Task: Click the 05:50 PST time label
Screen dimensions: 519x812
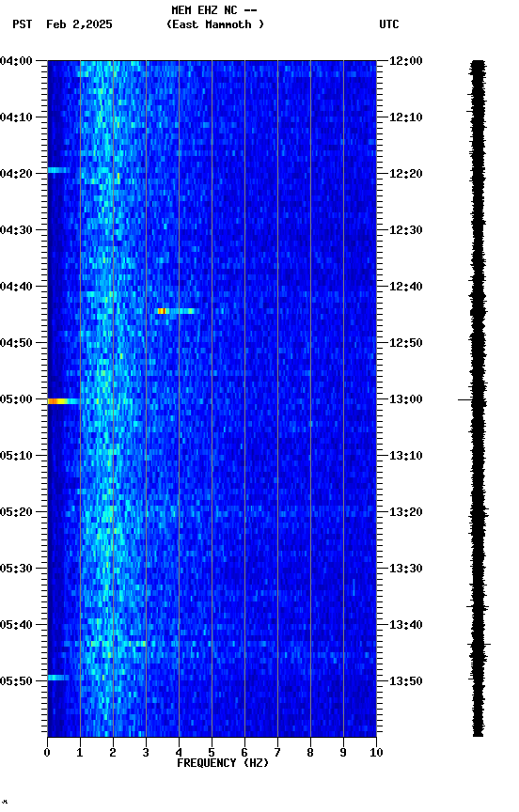Action: pyautogui.click(x=16, y=682)
